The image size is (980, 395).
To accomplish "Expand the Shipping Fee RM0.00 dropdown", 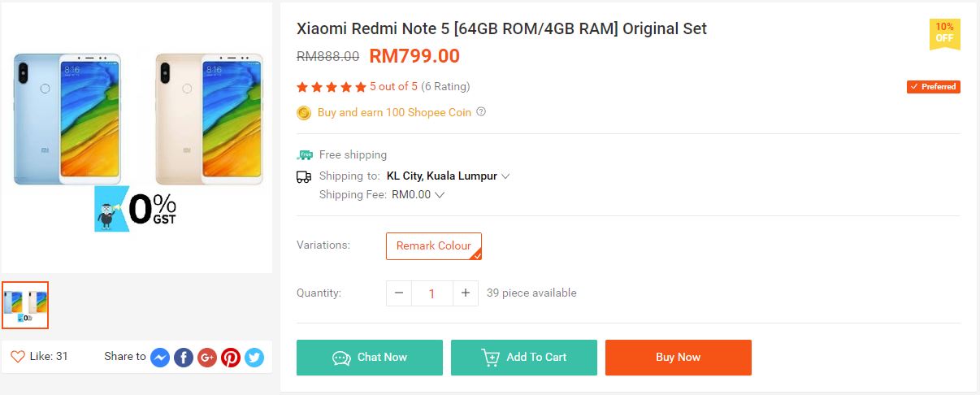I will [440, 195].
